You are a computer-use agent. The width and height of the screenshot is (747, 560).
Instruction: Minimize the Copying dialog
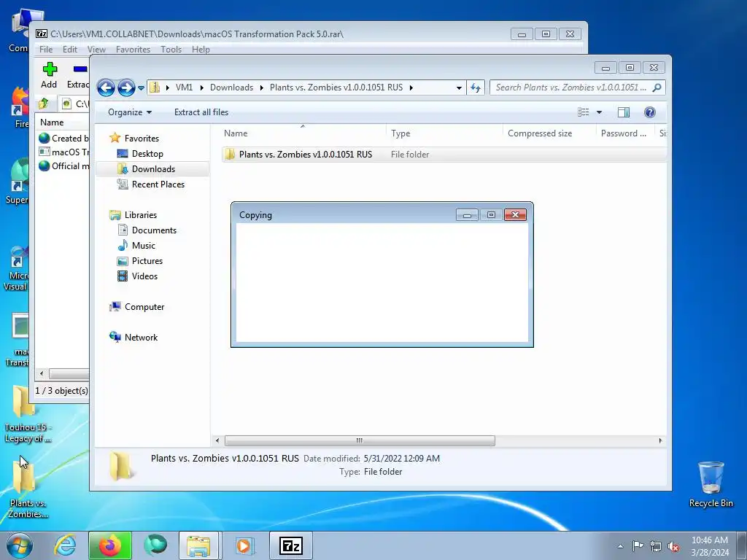pos(467,215)
